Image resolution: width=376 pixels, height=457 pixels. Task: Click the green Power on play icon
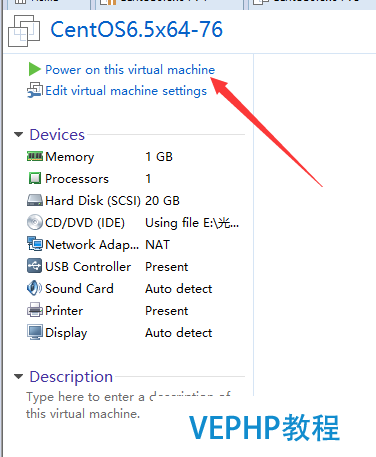(x=35, y=69)
